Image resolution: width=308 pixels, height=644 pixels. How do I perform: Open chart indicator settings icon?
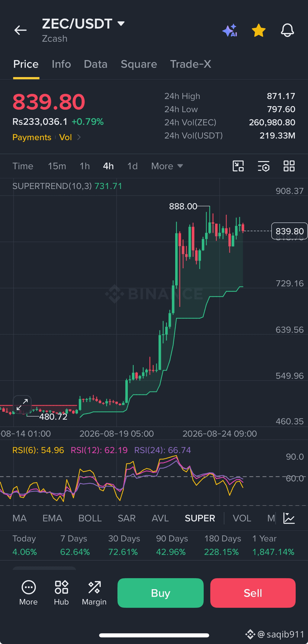[263, 166]
